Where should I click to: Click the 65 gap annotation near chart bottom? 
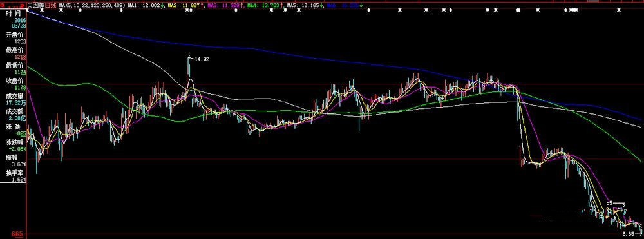pyautogui.click(x=609, y=203)
